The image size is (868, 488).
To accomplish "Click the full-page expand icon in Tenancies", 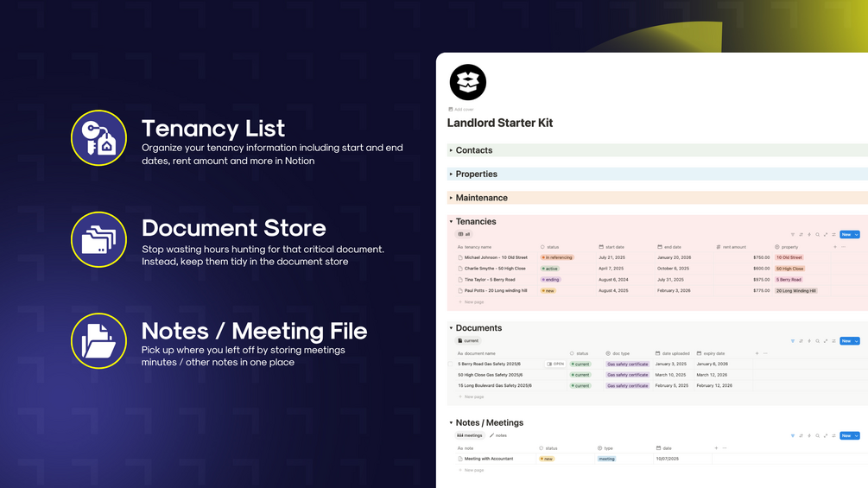I will (826, 235).
